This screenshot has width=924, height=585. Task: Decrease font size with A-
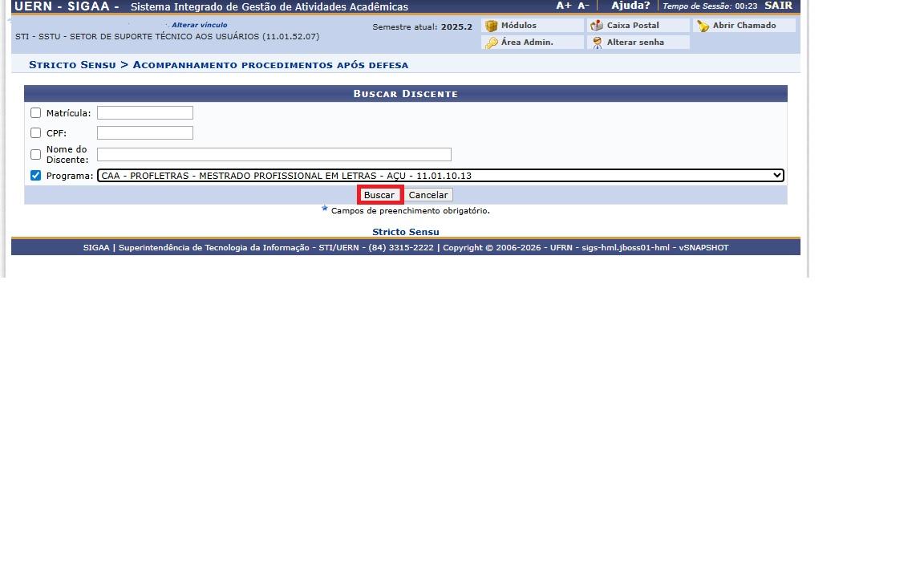coord(583,6)
